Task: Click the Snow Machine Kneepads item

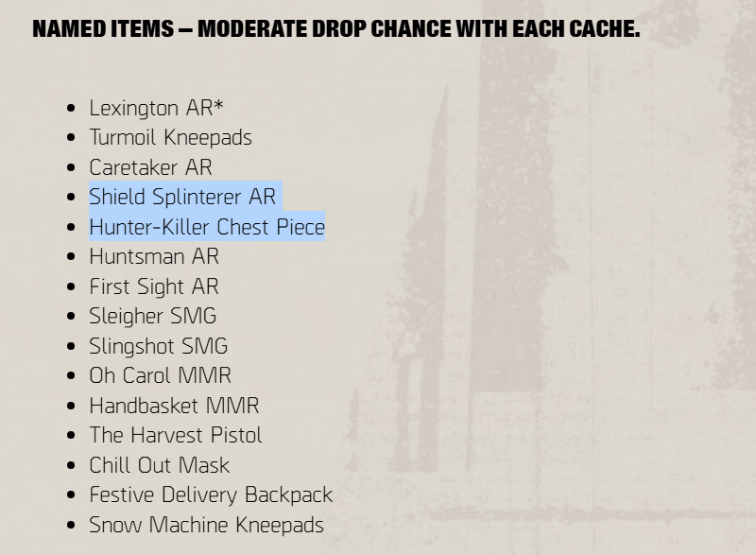Action: tap(206, 525)
